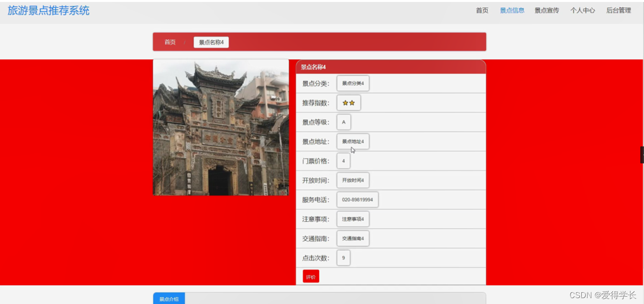Image resolution: width=644 pixels, height=304 pixels.
Task: Click the scenic spot temple photo
Action: coord(221,127)
